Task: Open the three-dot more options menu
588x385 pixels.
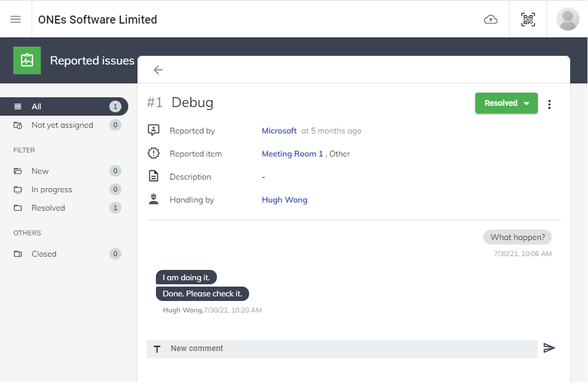Action: 549,104
